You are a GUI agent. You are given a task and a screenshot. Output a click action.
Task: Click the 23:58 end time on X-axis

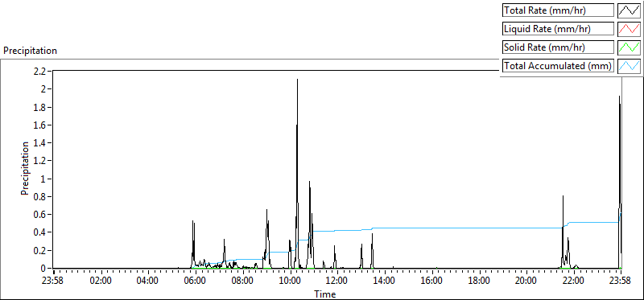tap(620, 282)
